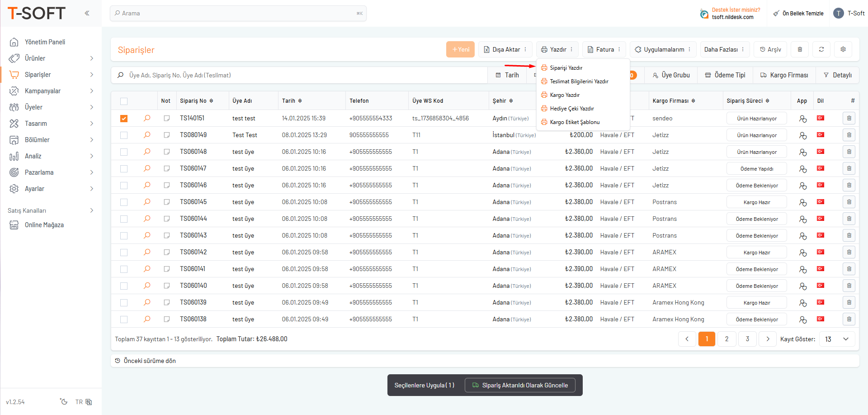Click the Ön Bellek Temizle broom icon
Viewport: 868px width, 415px height.
tap(776, 14)
